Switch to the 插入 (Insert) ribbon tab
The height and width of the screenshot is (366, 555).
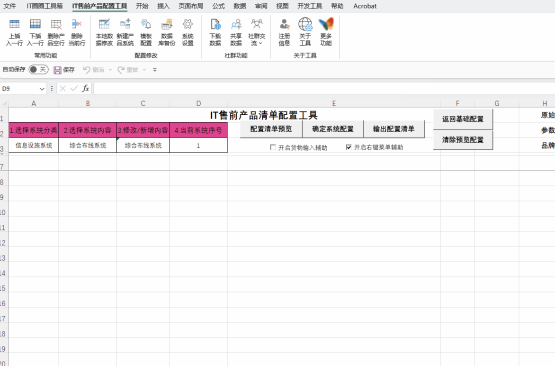click(163, 6)
